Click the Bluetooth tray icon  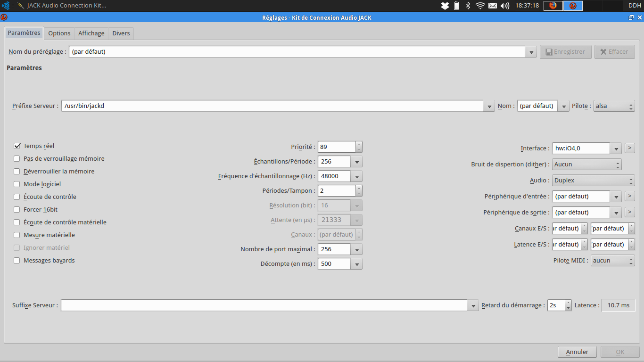pyautogui.click(x=468, y=6)
